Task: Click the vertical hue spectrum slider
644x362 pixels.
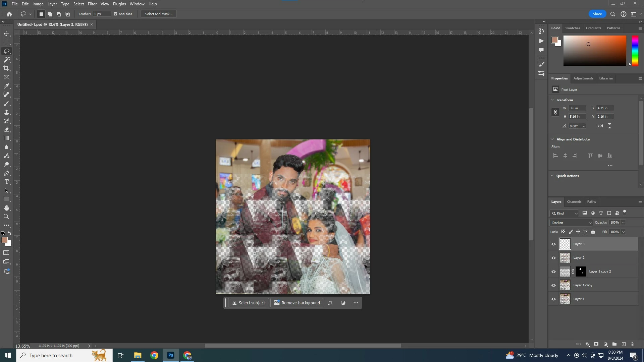Action: [635, 50]
